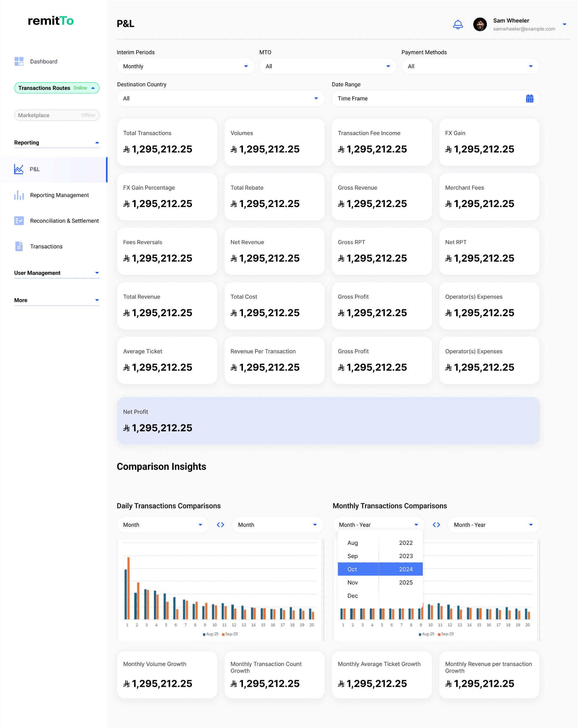The height and width of the screenshot is (728, 578).
Task: Open Sam Wheeler's profile avatar
Action: [x=479, y=24]
